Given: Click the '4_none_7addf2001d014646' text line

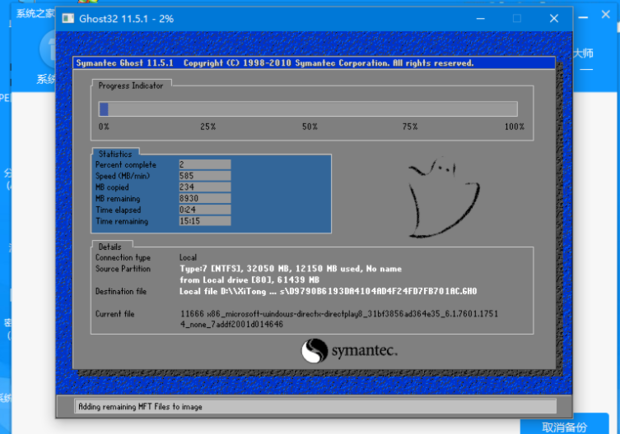Looking at the screenshot, I should [x=231, y=325].
